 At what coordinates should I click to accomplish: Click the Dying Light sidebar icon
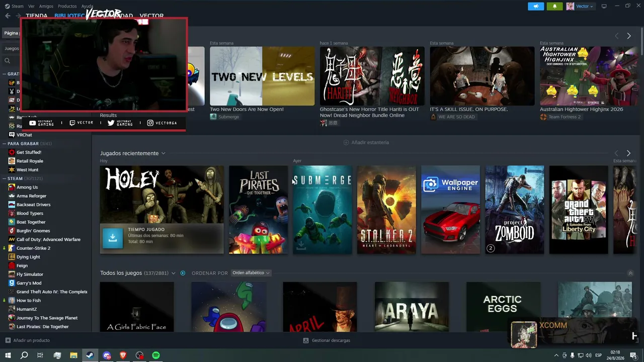pyautogui.click(x=12, y=257)
